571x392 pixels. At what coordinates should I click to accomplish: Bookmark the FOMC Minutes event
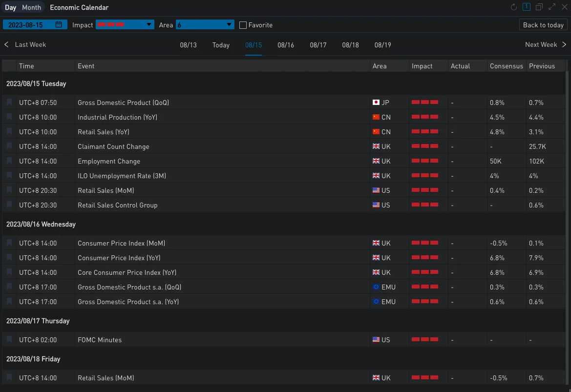pyautogui.click(x=9, y=340)
